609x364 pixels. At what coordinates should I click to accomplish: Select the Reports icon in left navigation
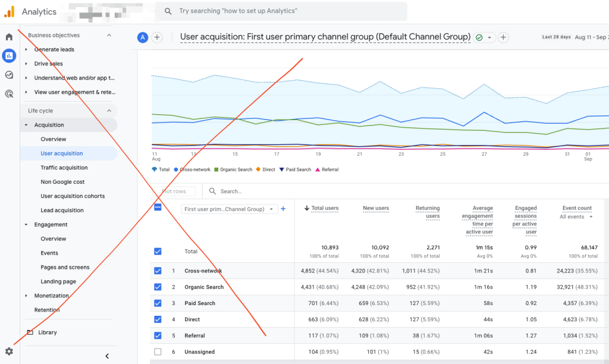(8, 56)
